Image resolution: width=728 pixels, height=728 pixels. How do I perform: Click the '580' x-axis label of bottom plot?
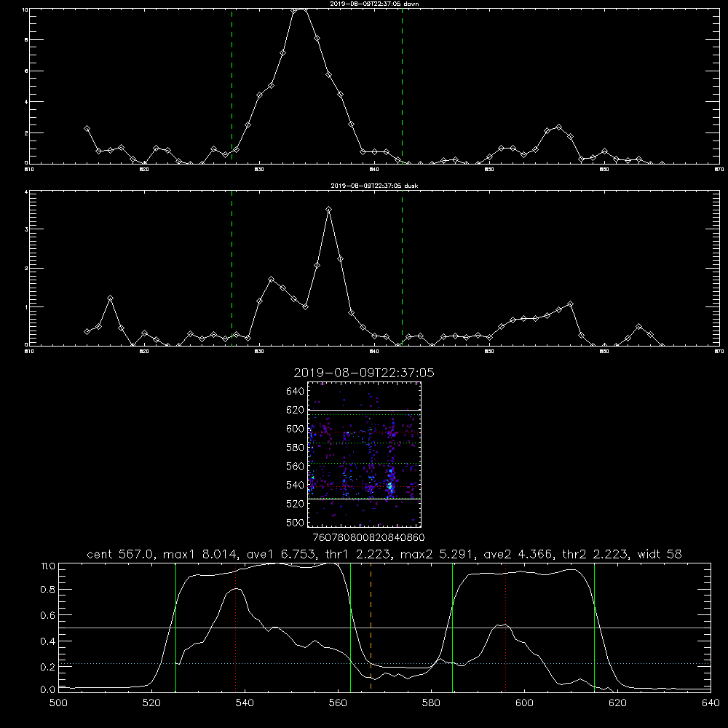tap(431, 703)
